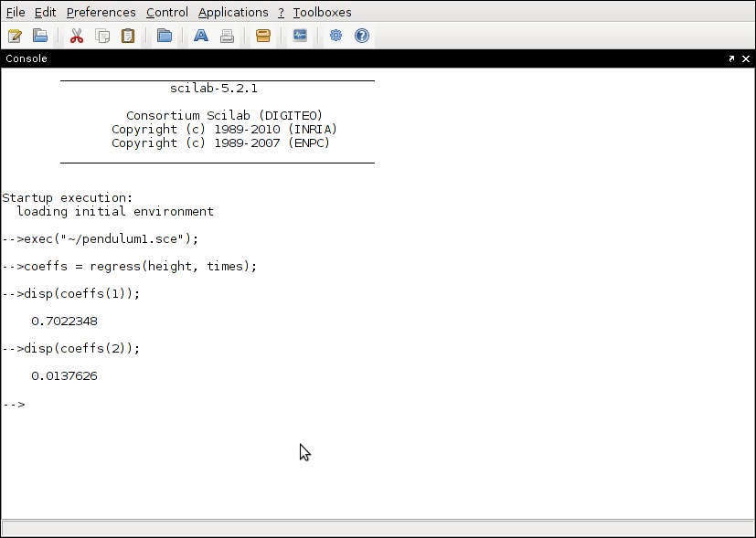756x538 pixels.
Task: Click the Cut scissors icon
Action: (x=77, y=36)
